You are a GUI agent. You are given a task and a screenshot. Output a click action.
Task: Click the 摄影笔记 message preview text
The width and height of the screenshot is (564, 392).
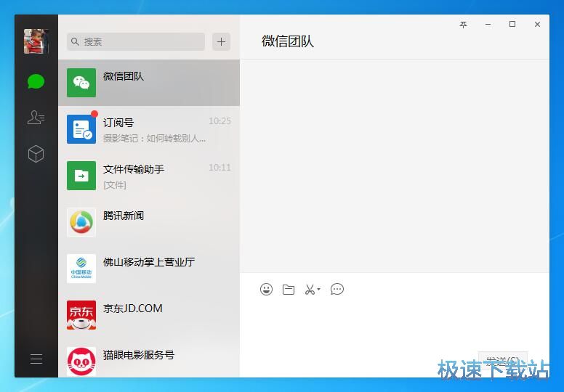point(155,139)
